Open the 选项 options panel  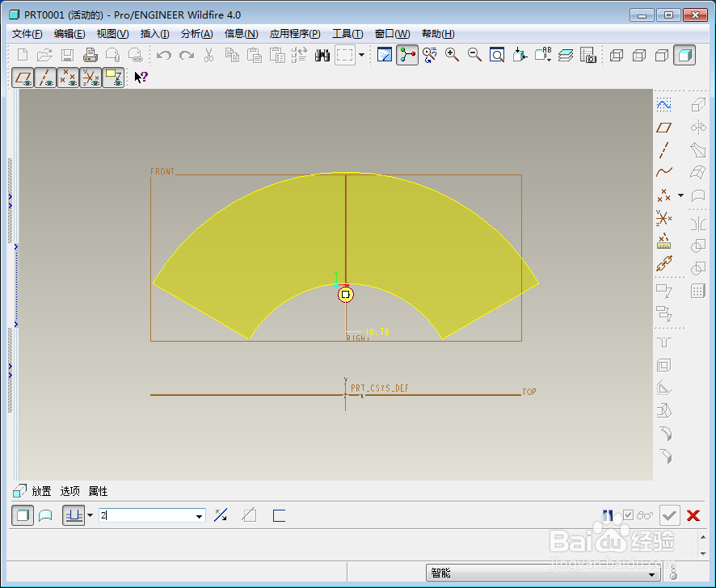pyautogui.click(x=69, y=491)
